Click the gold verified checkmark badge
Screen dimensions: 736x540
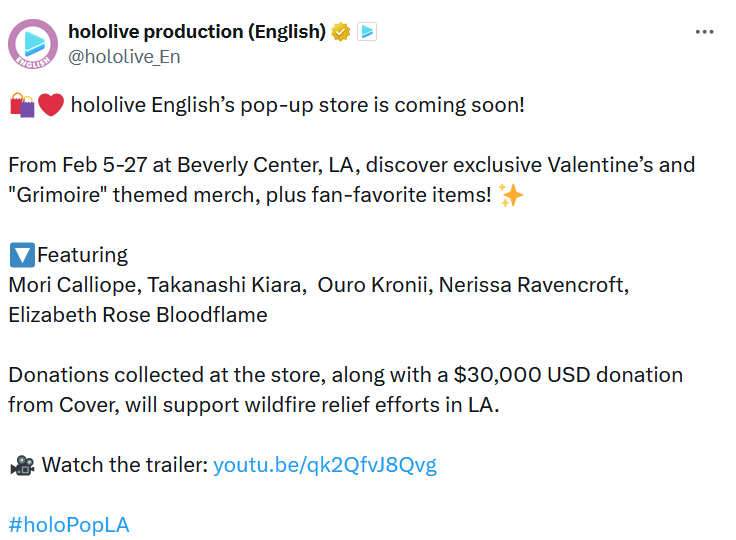tap(341, 32)
